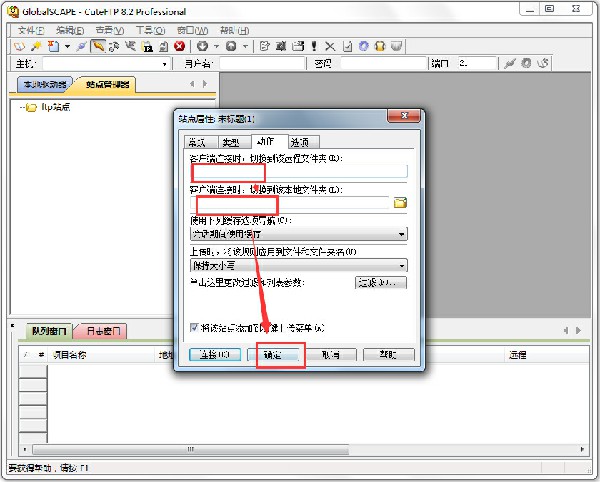Click the connect plug icon beside port field
The height and width of the screenshot is (482, 600).
pos(510,63)
